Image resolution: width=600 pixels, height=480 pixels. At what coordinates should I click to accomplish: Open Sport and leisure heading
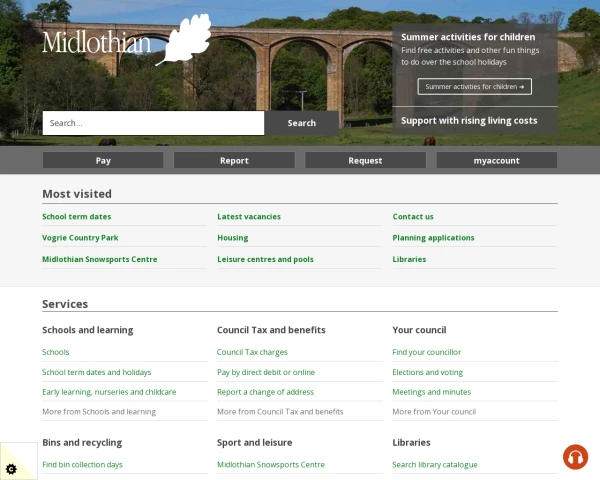pyautogui.click(x=254, y=442)
